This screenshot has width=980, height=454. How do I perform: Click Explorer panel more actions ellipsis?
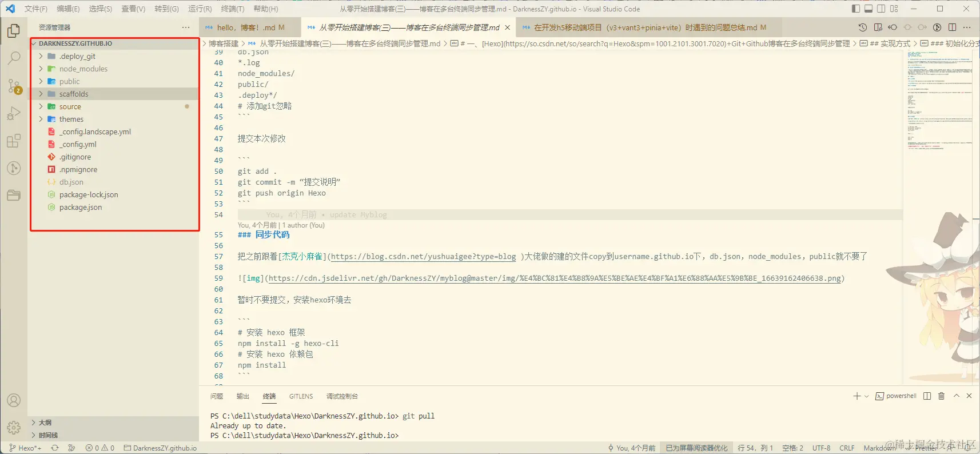pyautogui.click(x=186, y=27)
